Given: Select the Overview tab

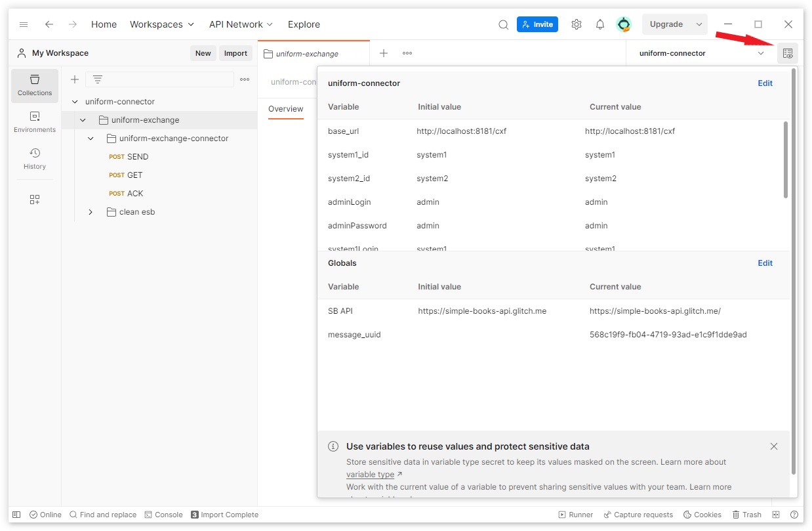Looking at the screenshot, I should coord(285,109).
